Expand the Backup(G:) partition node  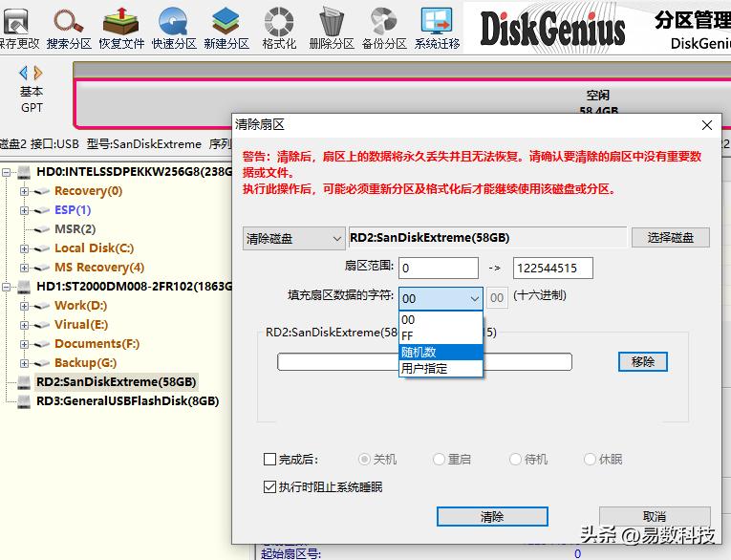pyautogui.click(x=24, y=363)
